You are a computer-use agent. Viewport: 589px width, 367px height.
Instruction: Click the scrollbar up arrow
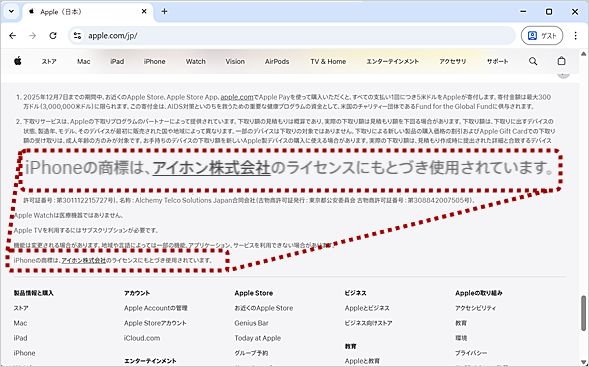tap(583, 54)
